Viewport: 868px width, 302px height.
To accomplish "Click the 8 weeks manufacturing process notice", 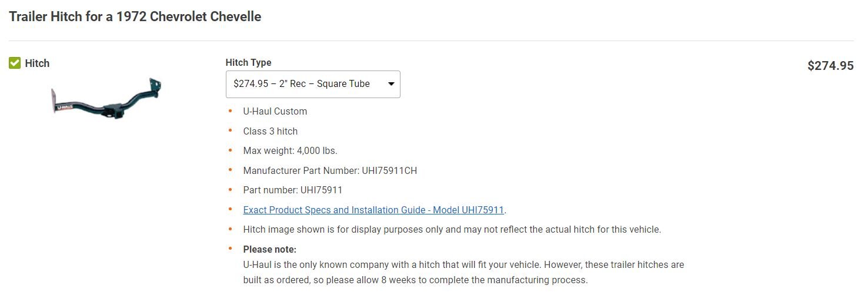I will click(x=463, y=273).
